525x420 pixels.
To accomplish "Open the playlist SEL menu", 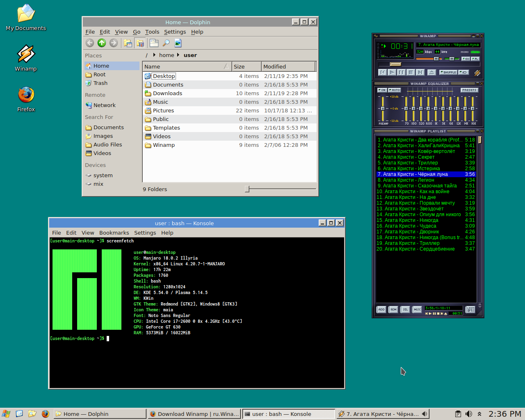I will point(405,310).
